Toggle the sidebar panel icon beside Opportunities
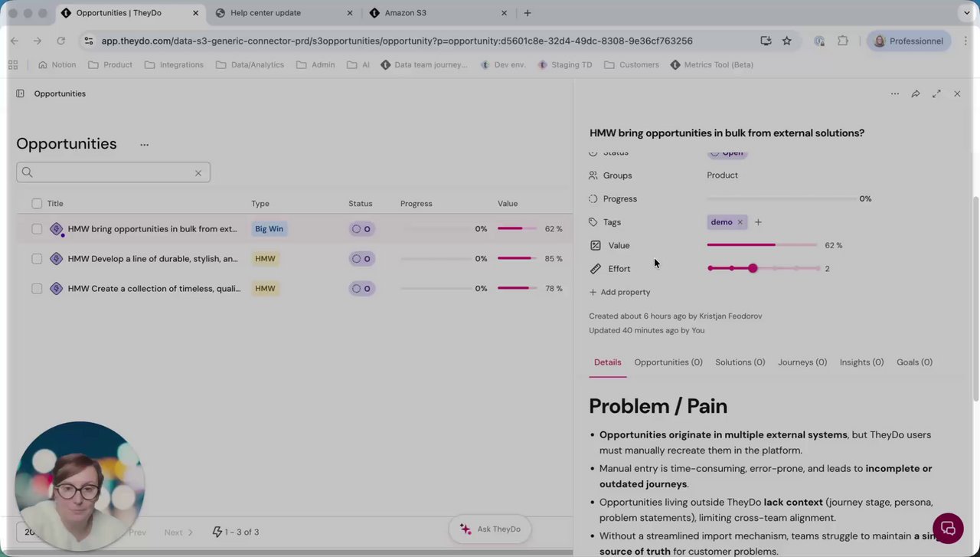Viewport: 980px width, 557px height. pyautogui.click(x=20, y=93)
